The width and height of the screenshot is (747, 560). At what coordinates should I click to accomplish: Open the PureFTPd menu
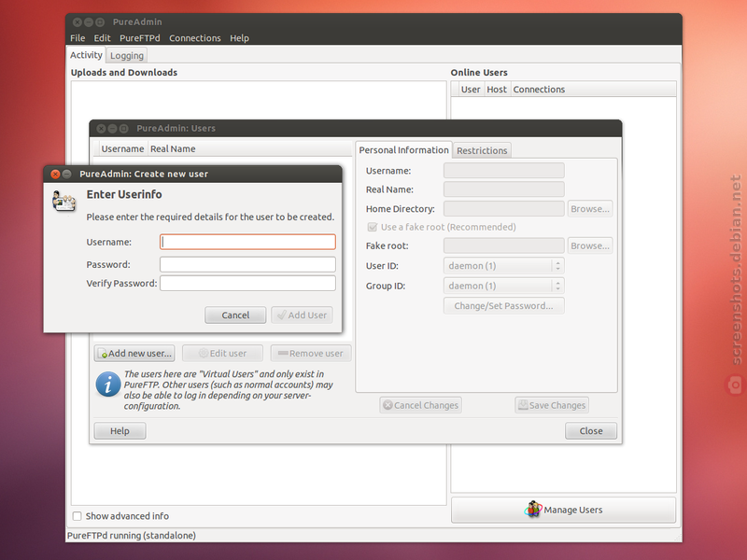pos(139,38)
